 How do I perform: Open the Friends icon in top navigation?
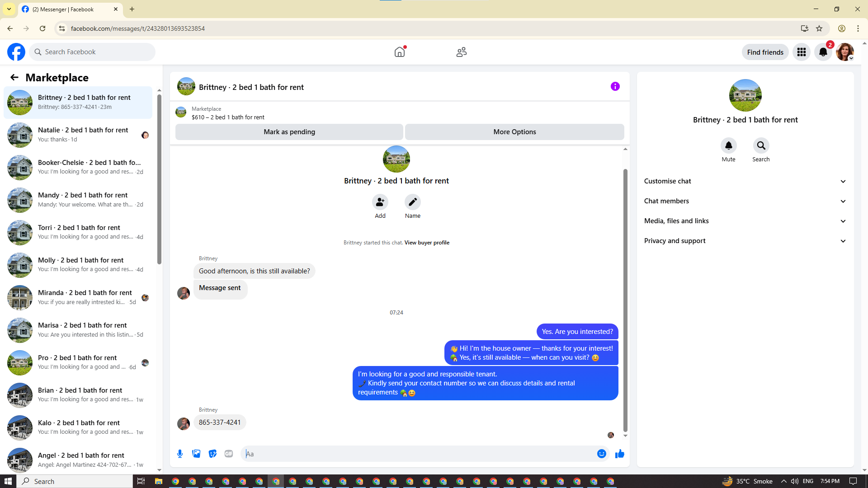click(462, 52)
